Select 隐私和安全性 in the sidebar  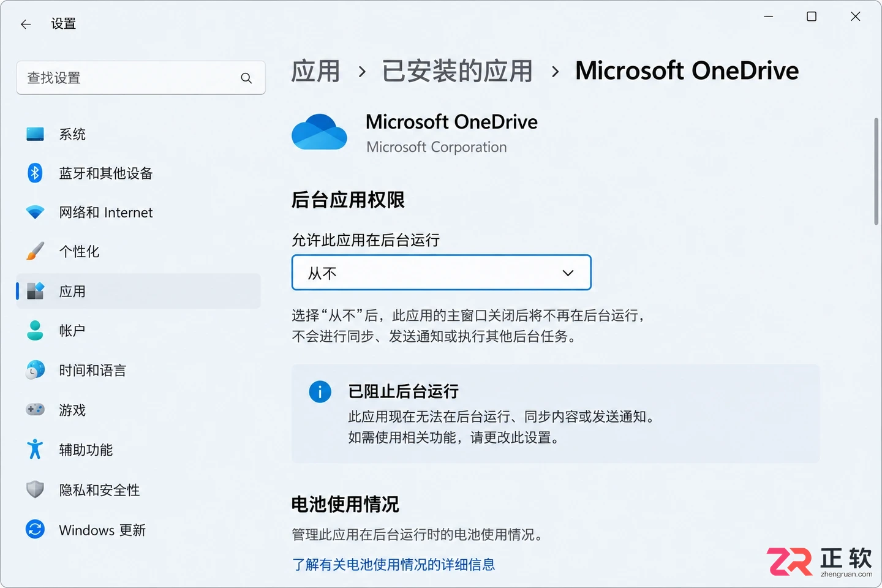click(x=99, y=490)
